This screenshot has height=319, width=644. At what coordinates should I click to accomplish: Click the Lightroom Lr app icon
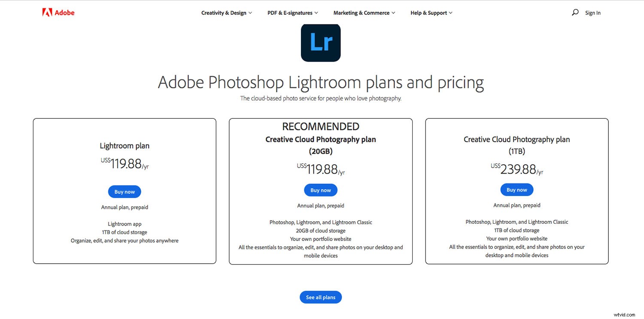point(321,42)
